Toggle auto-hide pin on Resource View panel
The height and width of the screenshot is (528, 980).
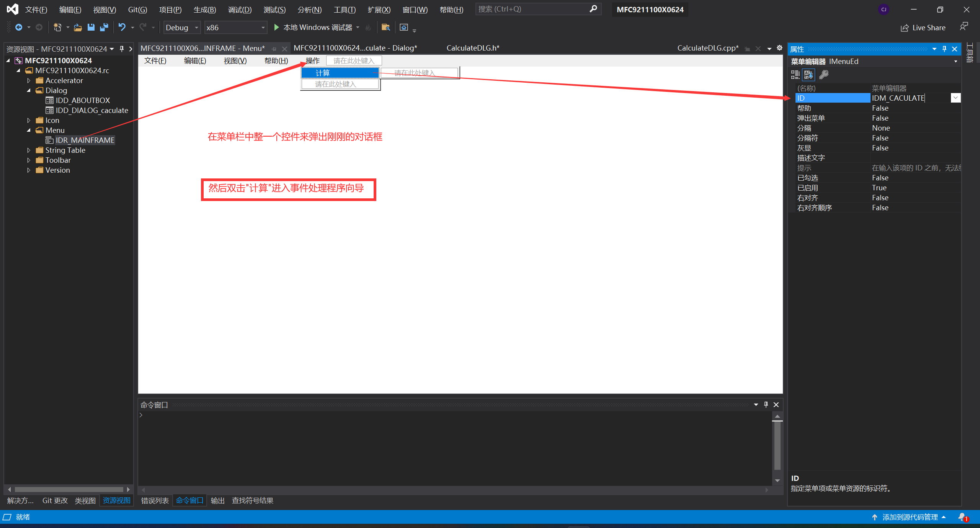122,49
